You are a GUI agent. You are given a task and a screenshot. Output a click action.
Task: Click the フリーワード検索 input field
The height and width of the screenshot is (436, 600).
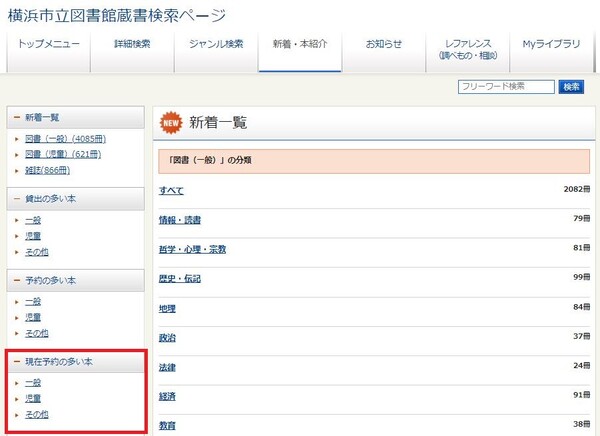[x=505, y=87]
